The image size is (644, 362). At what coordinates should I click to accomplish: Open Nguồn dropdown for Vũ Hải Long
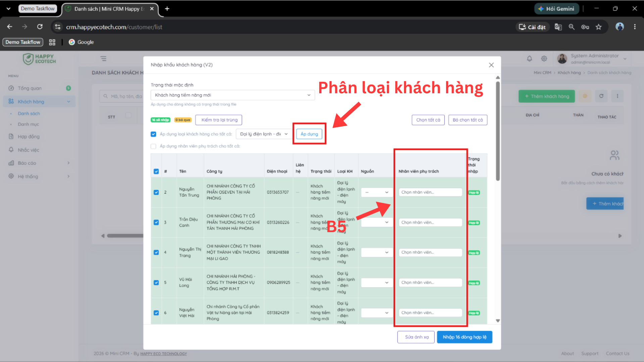377,283
